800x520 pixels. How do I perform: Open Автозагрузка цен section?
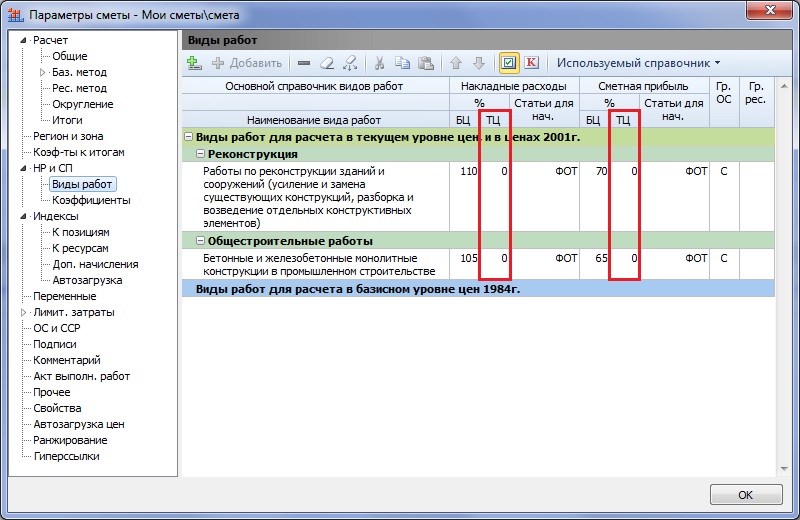79,424
